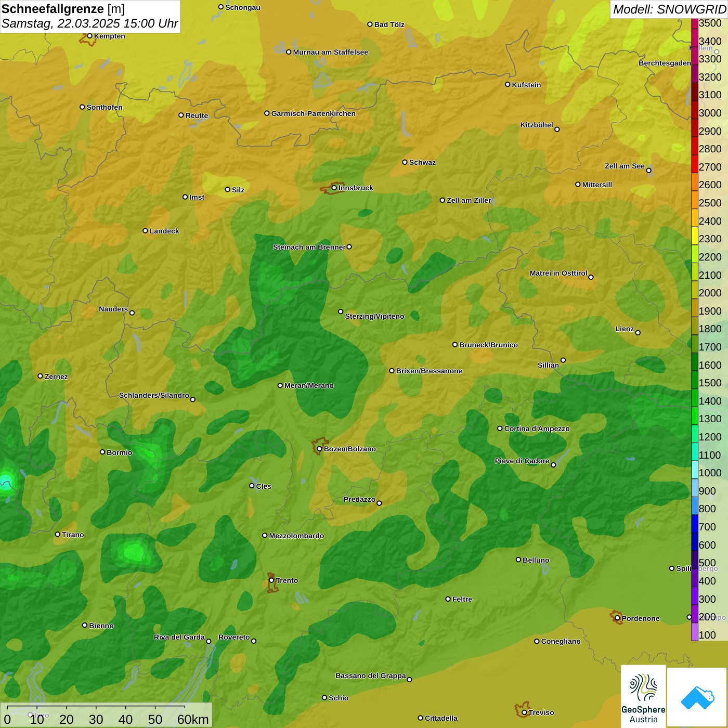This screenshot has width=728, height=728.
Task: Click the 1500 m green legend swatch
Action: coord(695,380)
